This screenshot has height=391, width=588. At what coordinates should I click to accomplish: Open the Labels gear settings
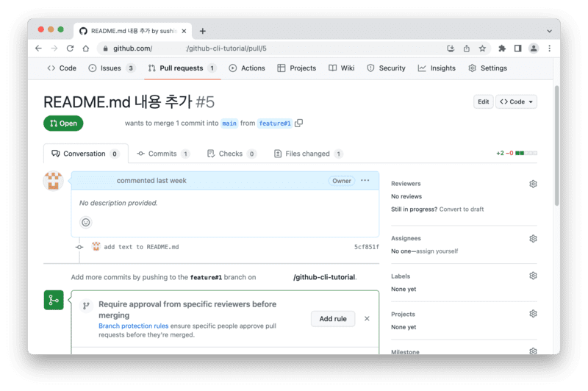click(x=533, y=276)
